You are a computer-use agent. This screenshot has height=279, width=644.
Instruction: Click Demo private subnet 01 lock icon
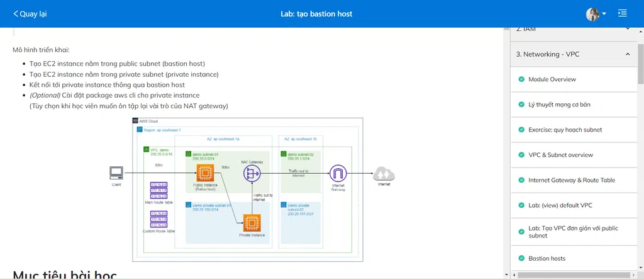point(189,205)
